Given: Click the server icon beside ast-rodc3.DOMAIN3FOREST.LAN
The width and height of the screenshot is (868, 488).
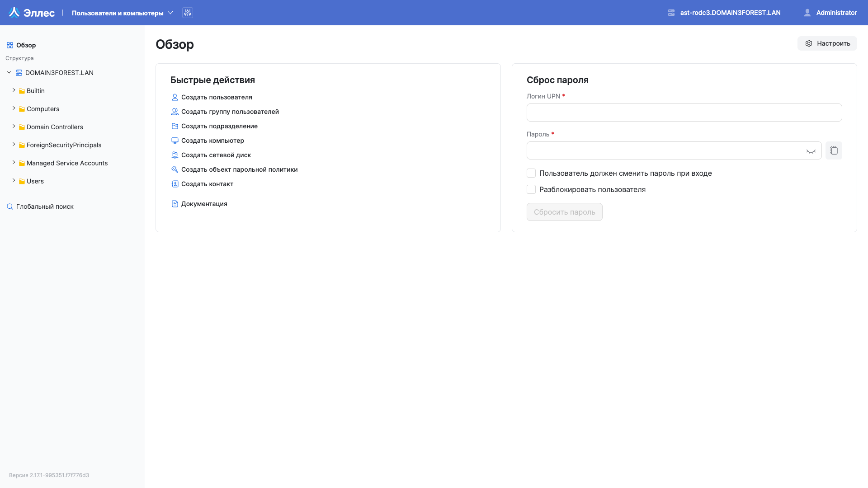Looking at the screenshot, I should tap(671, 13).
